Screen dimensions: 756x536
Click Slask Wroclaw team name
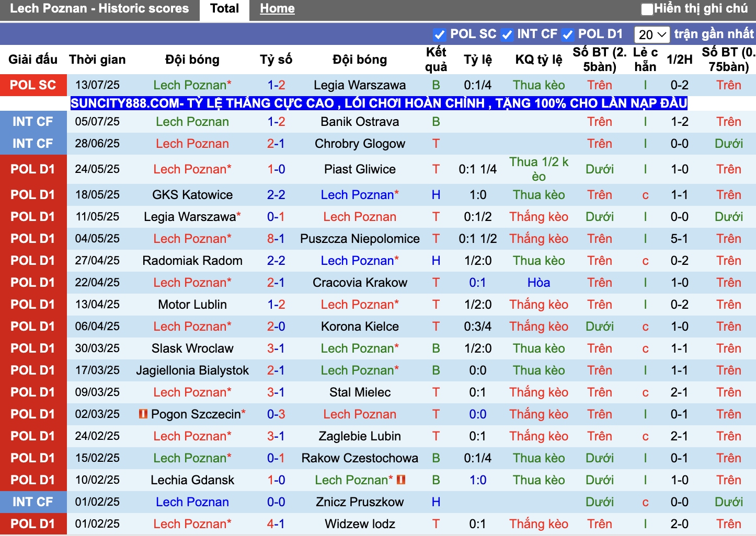coord(192,348)
